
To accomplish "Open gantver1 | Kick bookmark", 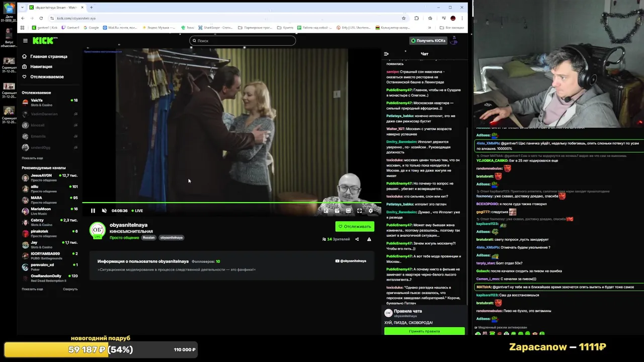I will click(45, 28).
